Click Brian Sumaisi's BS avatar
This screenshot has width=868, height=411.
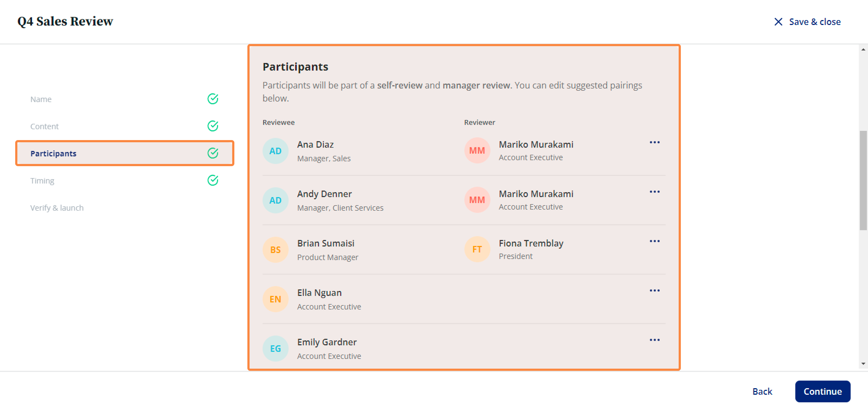pyautogui.click(x=275, y=250)
